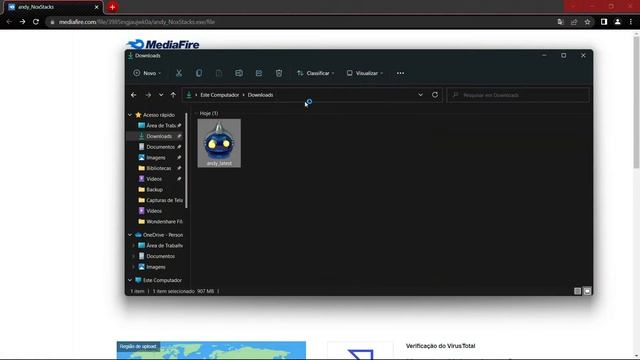Open the Visualizar view dropdown
640x360 pixels.
(x=365, y=73)
